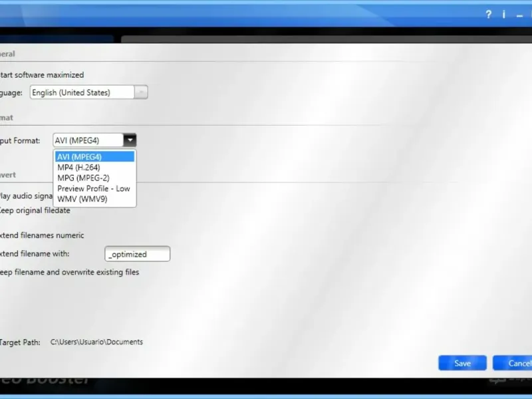Screen dimensions: 532x399
Task: Select AVI (MPEG4) in the format list
Action: [x=94, y=157]
